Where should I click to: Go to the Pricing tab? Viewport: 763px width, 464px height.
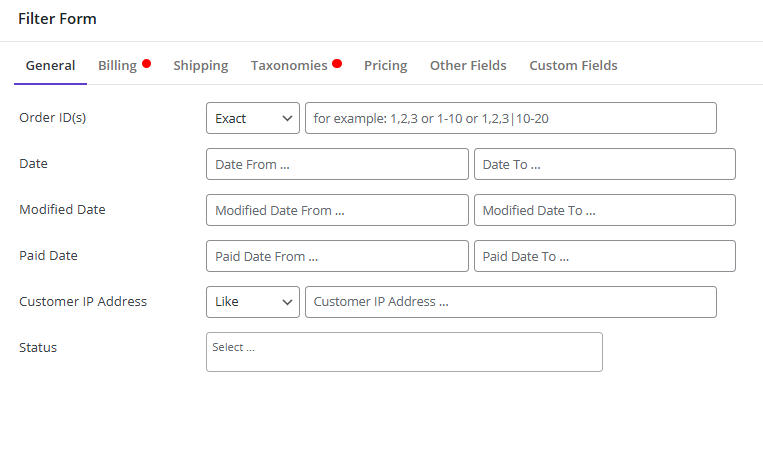pos(385,65)
